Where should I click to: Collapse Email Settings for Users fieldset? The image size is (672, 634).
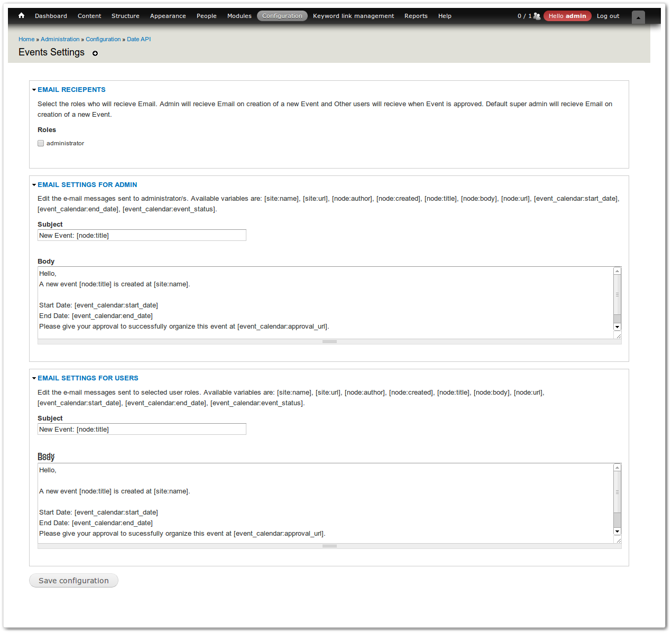(x=88, y=378)
